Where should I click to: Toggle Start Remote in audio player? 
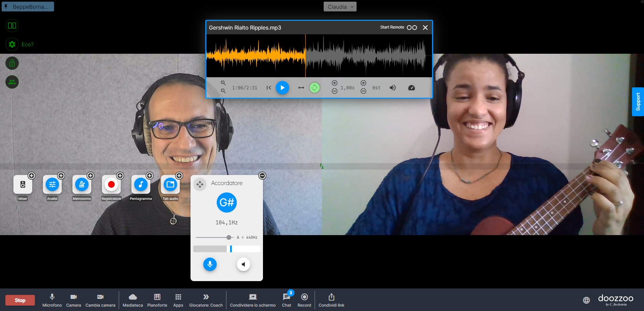412,28
